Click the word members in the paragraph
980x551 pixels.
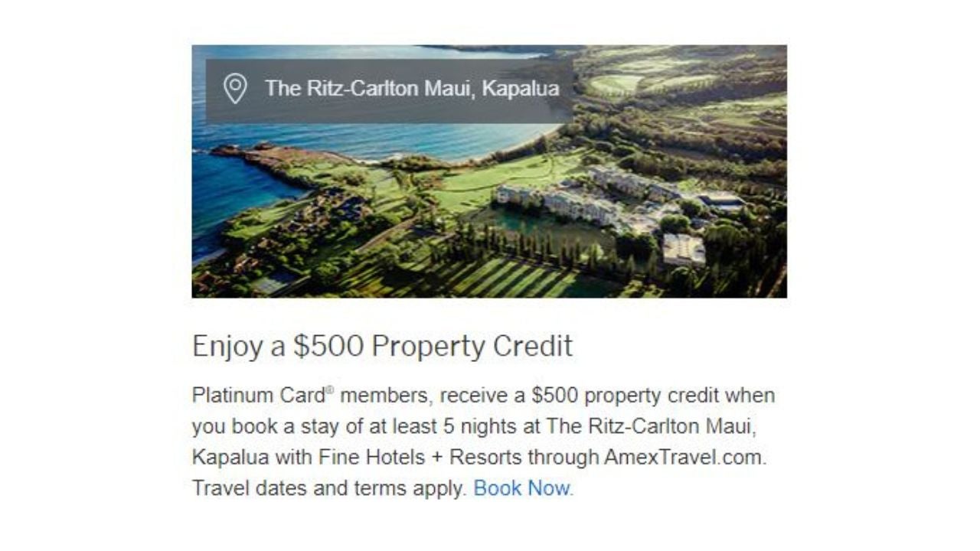point(385,396)
